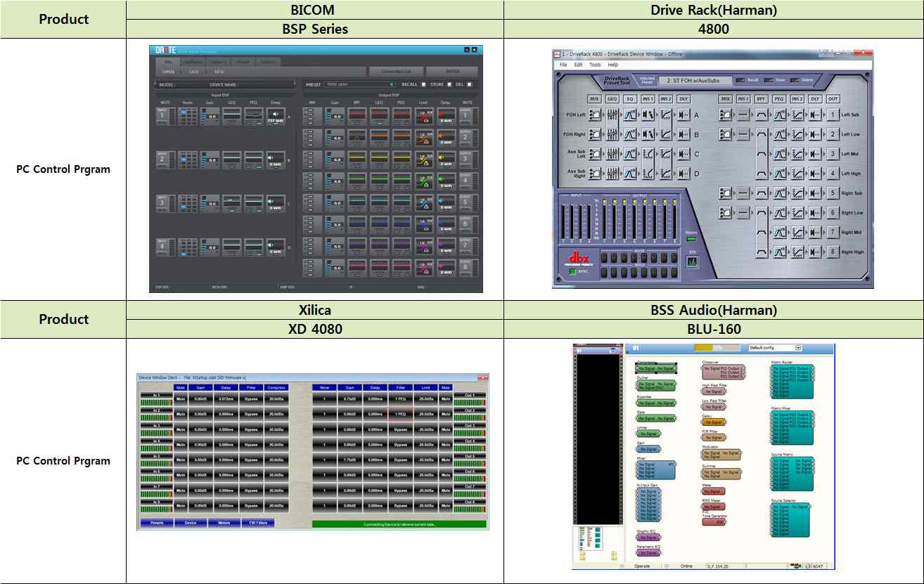Click the OUT column header in DriveRack

coord(833,99)
